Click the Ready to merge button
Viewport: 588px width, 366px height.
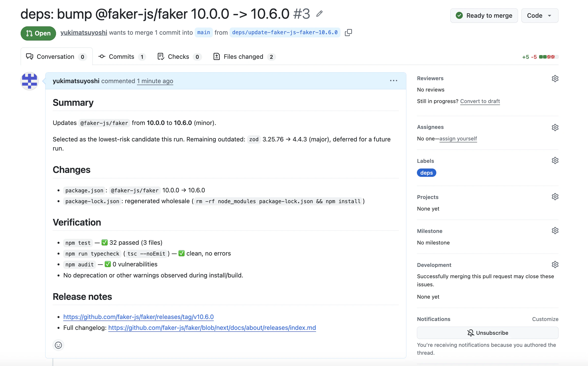(484, 15)
